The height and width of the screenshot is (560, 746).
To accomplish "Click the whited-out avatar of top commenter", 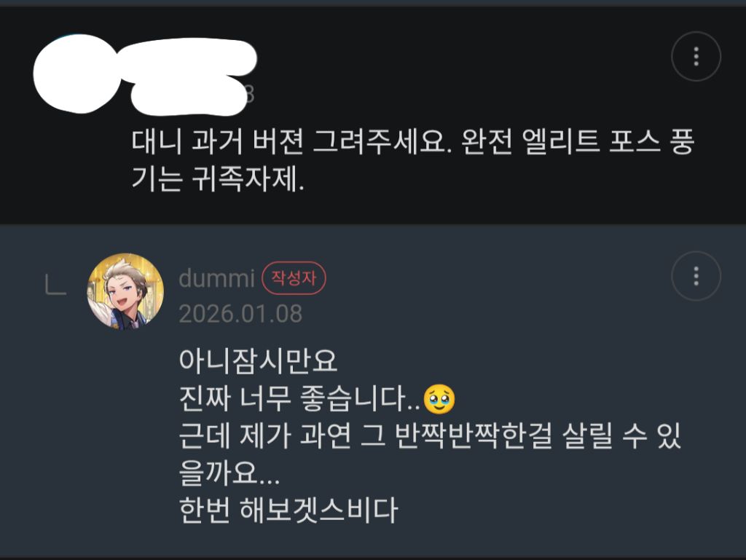I will 76,74.
